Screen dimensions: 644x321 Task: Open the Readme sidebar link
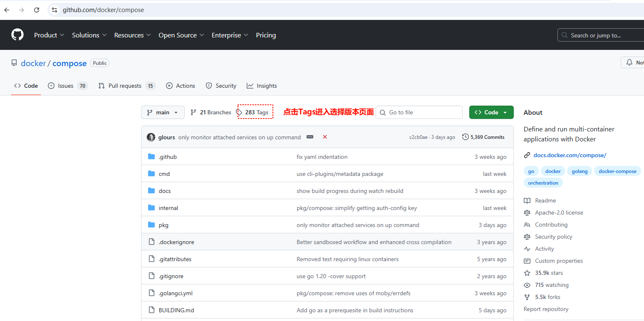[x=540, y=200]
